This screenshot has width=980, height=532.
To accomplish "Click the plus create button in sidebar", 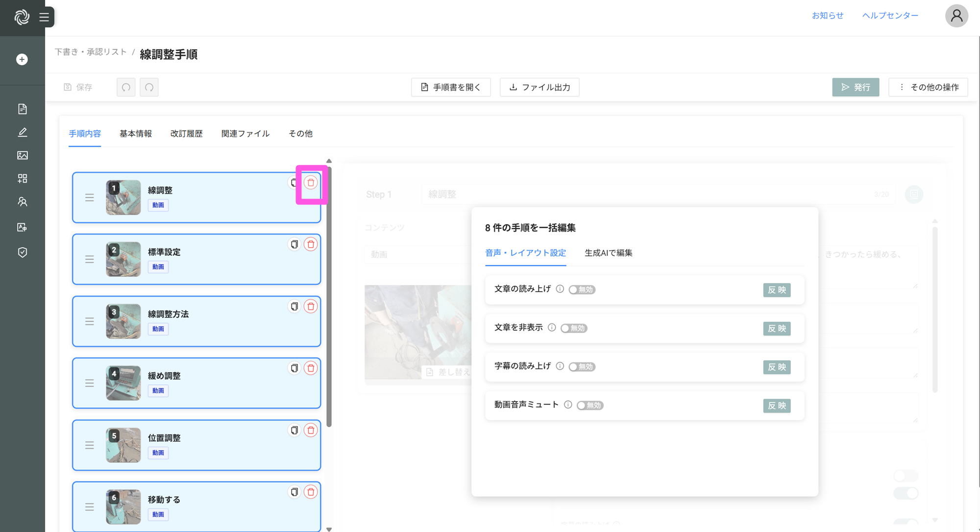I will click(22, 59).
